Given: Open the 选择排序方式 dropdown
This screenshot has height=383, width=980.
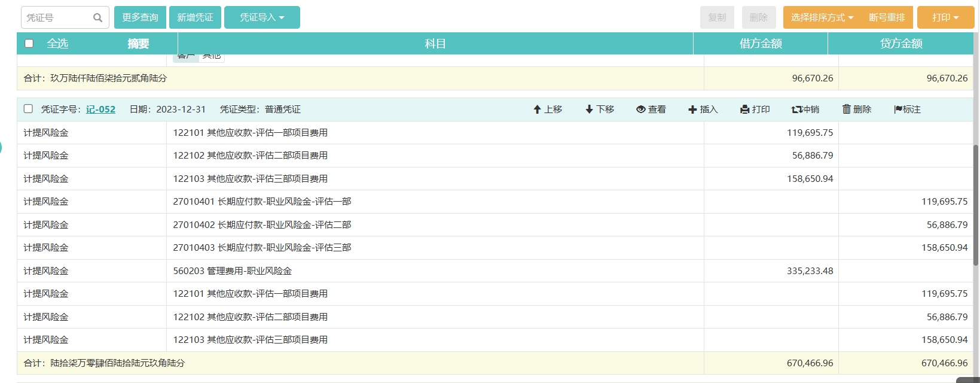Looking at the screenshot, I should click(822, 18).
